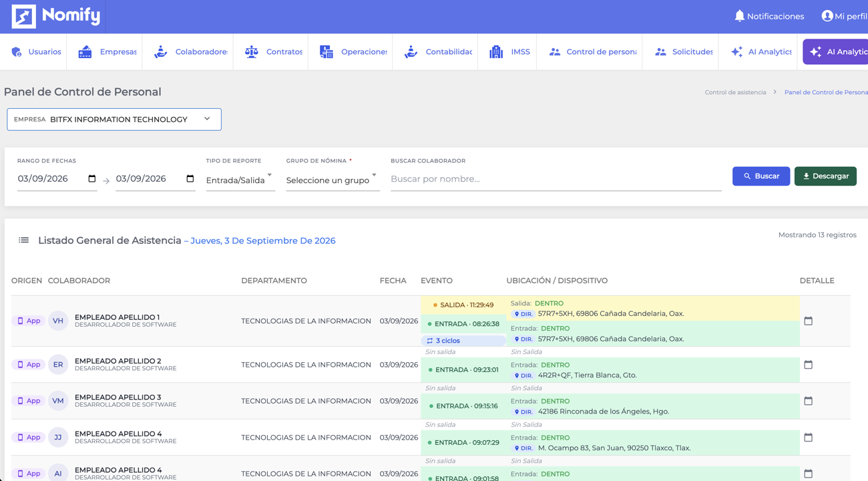Image resolution: width=868 pixels, height=481 pixels.
Task: Click the IMSS building icon
Action: 496,51
